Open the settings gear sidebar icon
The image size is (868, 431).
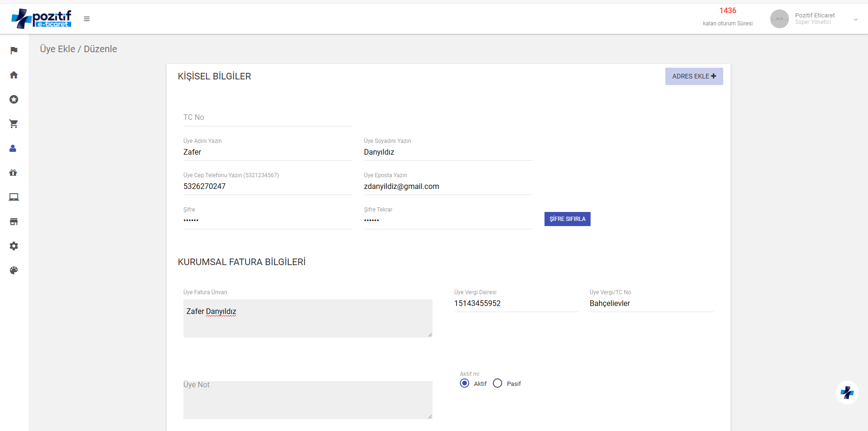(x=14, y=246)
